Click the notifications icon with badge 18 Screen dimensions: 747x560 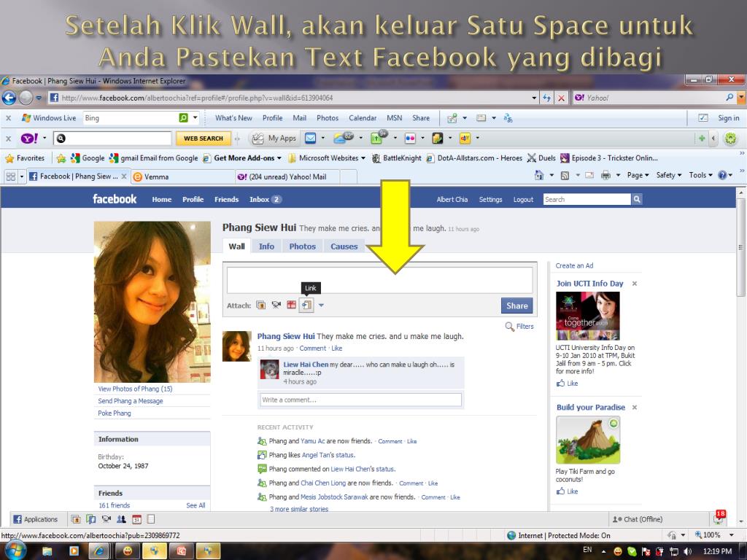[x=719, y=517]
